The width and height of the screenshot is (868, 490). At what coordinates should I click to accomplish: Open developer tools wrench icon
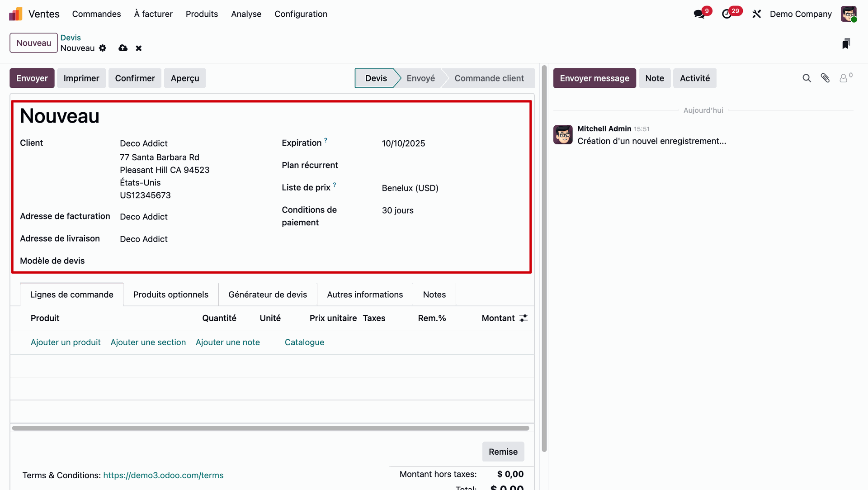[x=756, y=14]
